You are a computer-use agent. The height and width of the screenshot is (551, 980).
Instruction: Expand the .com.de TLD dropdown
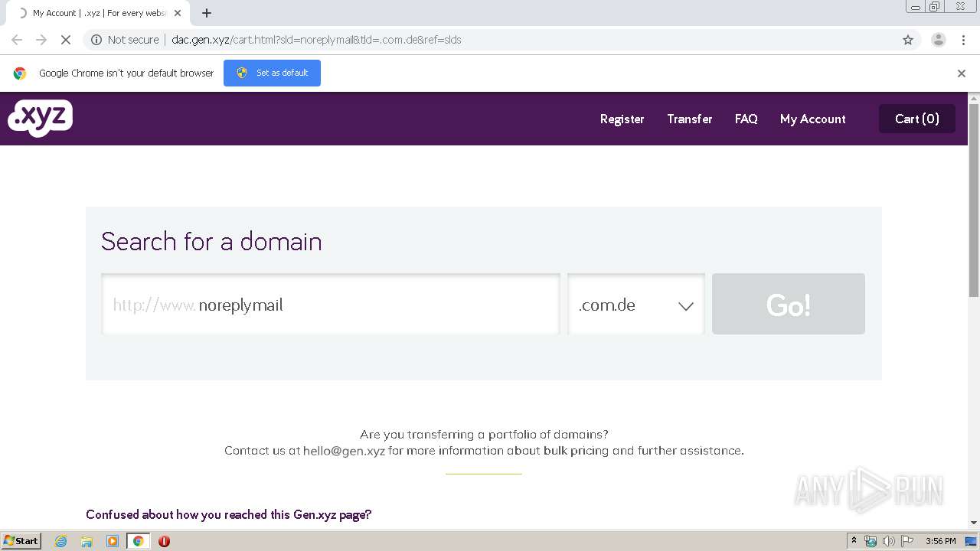coord(636,304)
